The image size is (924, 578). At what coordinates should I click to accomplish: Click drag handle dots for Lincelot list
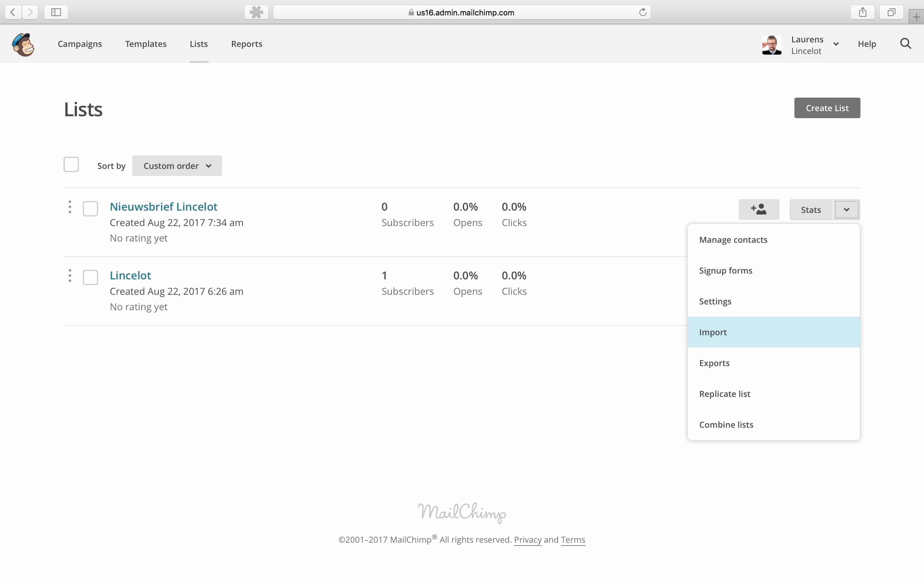pos(70,276)
